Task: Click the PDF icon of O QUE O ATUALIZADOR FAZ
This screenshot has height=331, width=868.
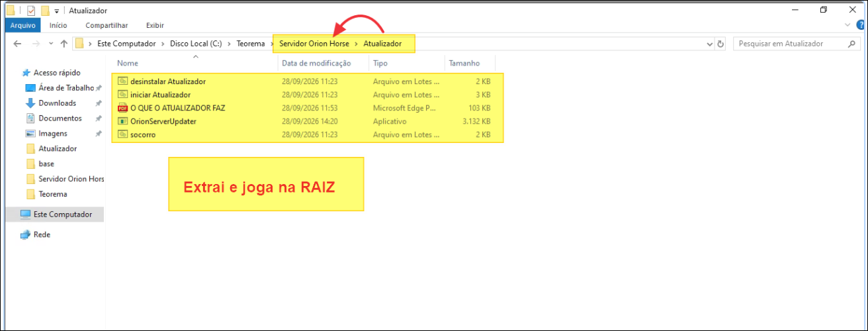Action: (122, 108)
